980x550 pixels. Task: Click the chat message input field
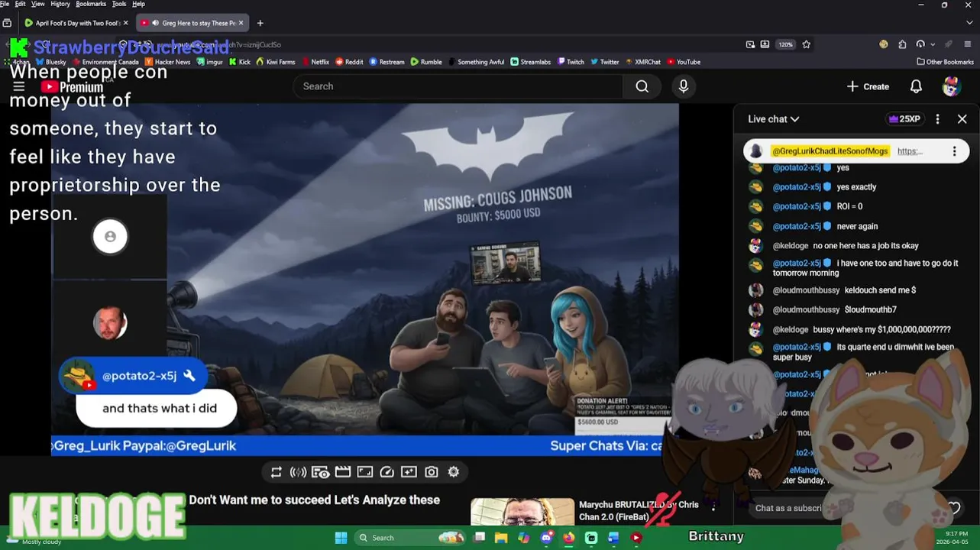[787, 508]
